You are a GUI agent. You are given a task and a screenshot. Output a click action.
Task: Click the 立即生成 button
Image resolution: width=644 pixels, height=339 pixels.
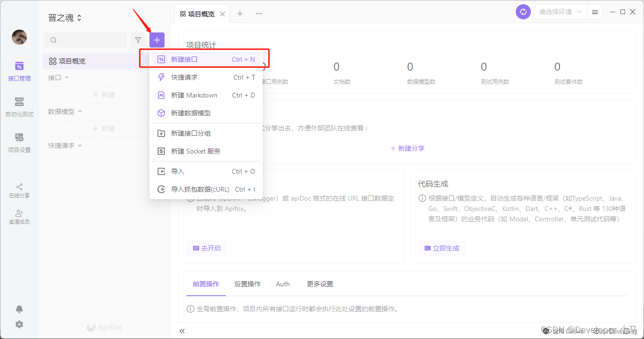coord(442,248)
